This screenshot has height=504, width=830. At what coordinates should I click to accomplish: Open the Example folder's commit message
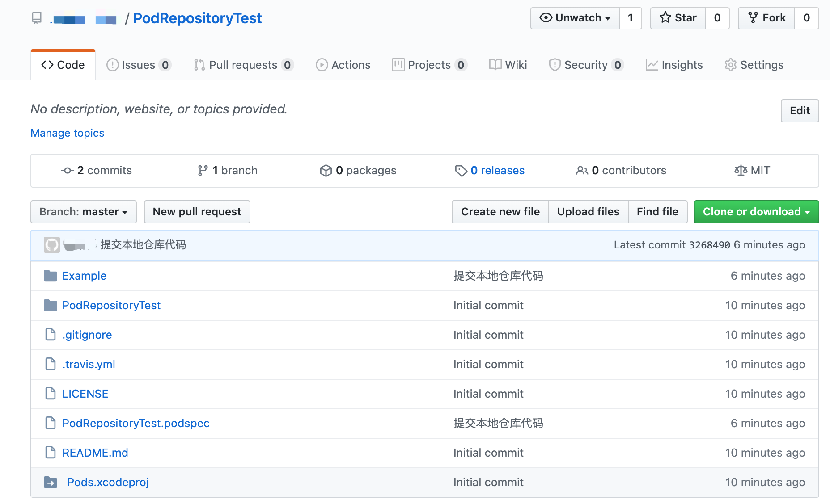[498, 276]
